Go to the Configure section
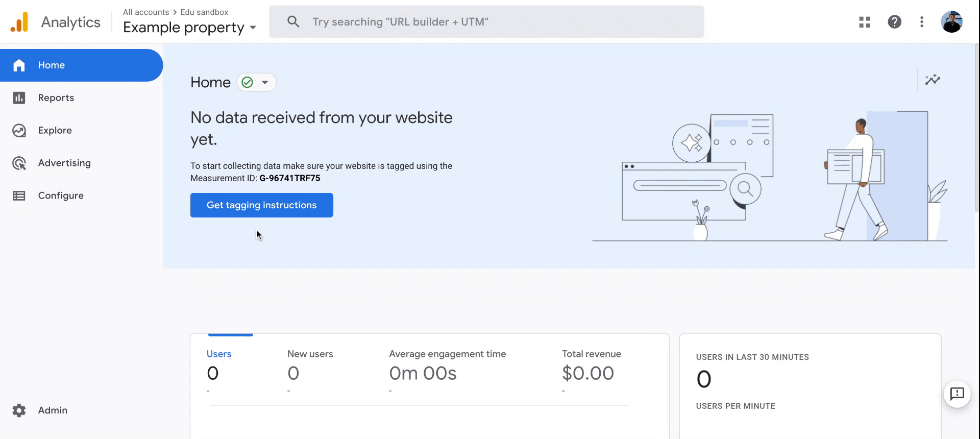 point(60,196)
